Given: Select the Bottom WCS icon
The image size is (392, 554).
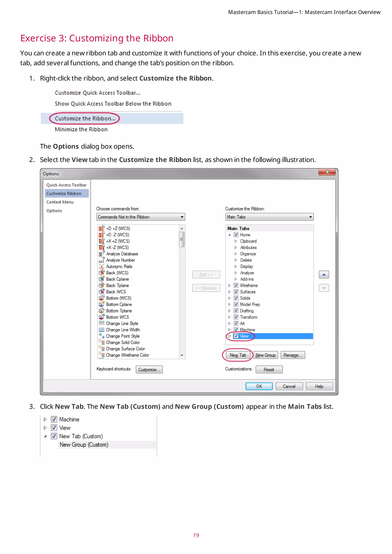Looking at the screenshot, I should point(101,317).
